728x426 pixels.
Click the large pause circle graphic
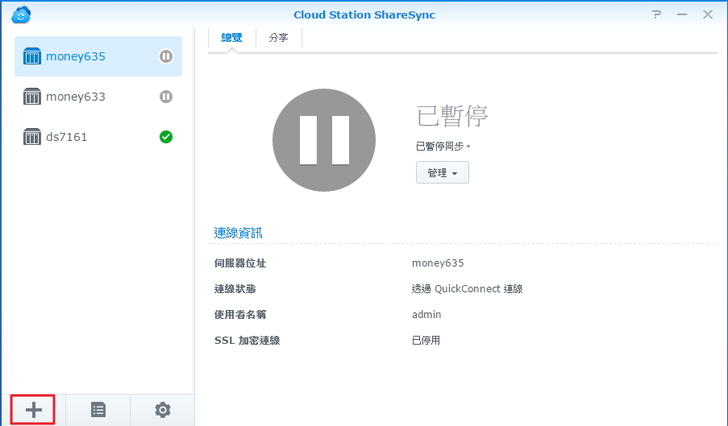(324, 140)
